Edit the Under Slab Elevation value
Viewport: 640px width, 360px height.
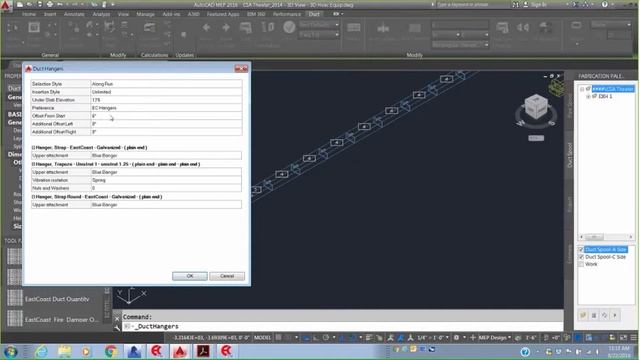tap(166, 100)
